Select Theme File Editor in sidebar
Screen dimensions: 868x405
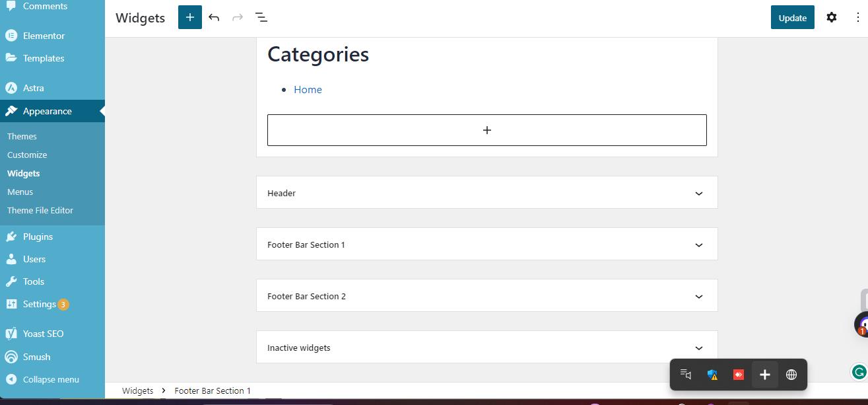tap(40, 210)
